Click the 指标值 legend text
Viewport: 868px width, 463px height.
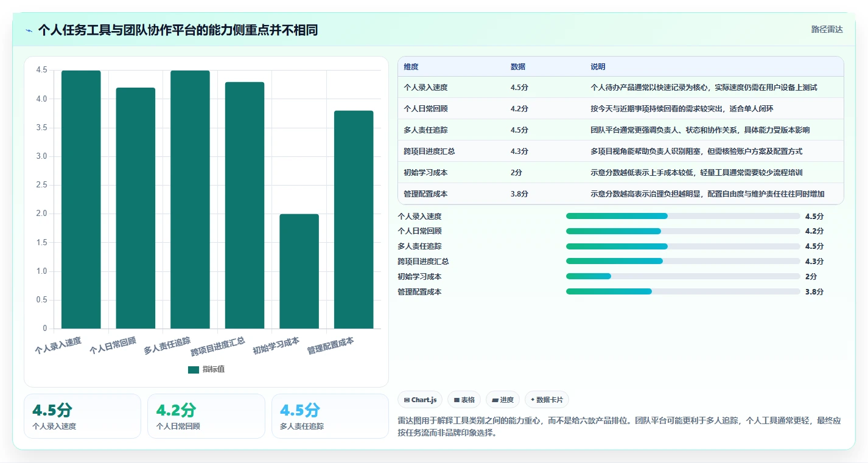pyautogui.click(x=214, y=370)
